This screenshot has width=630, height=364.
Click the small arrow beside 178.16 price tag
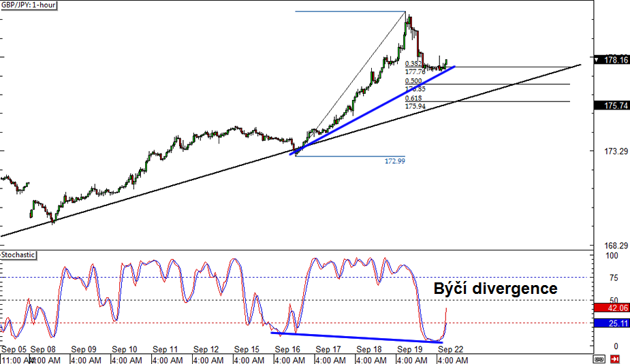pyautogui.click(x=597, y=60)
